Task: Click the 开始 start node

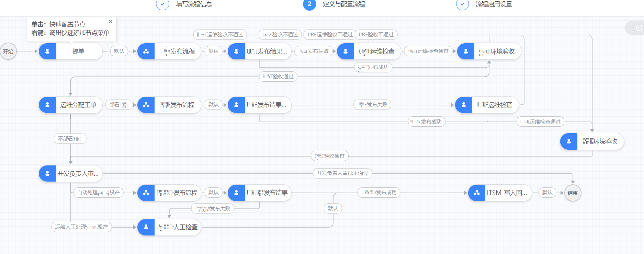Action: (x=8, y=51)
